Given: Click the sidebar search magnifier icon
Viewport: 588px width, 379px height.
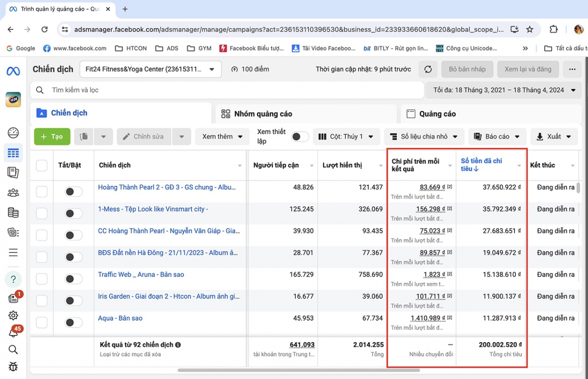Looking at the screenshot, I should [x=13, y=350].
